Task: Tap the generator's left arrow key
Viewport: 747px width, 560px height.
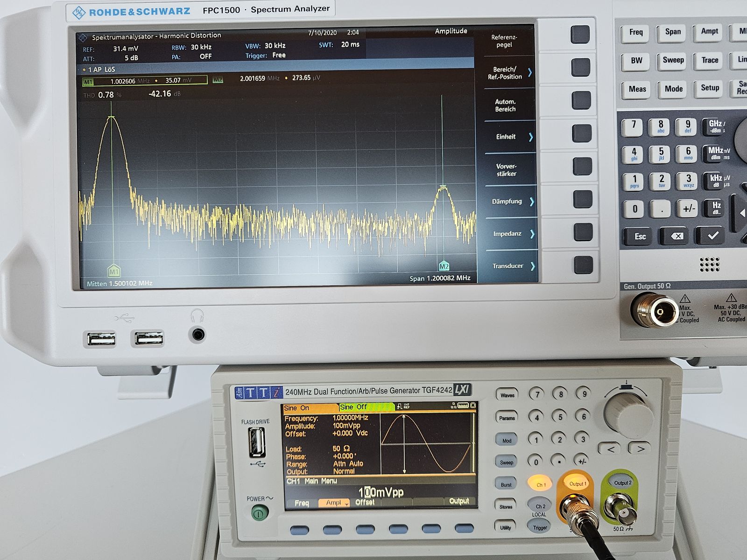Action: [610, 449]
